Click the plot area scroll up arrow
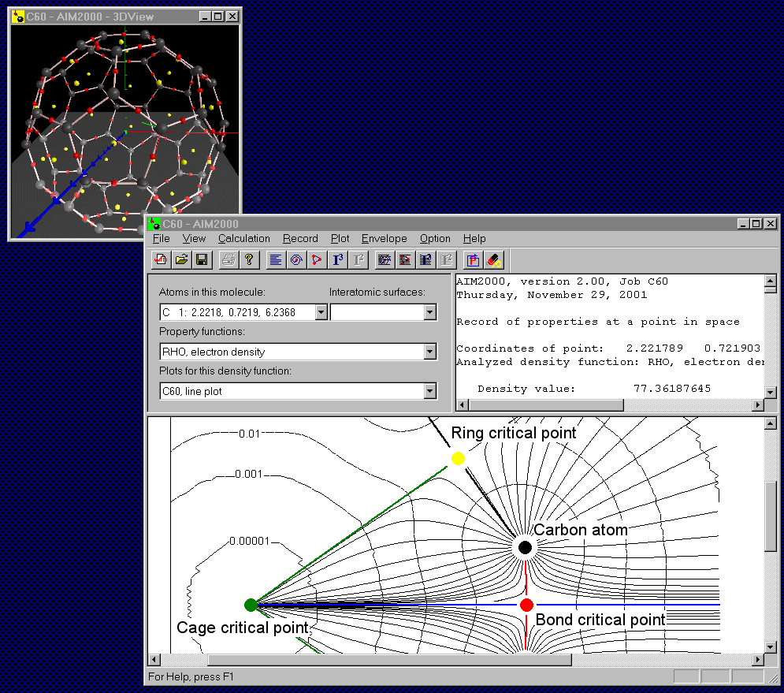The width and height of the screenshot is (784, 693). [771, 424]
